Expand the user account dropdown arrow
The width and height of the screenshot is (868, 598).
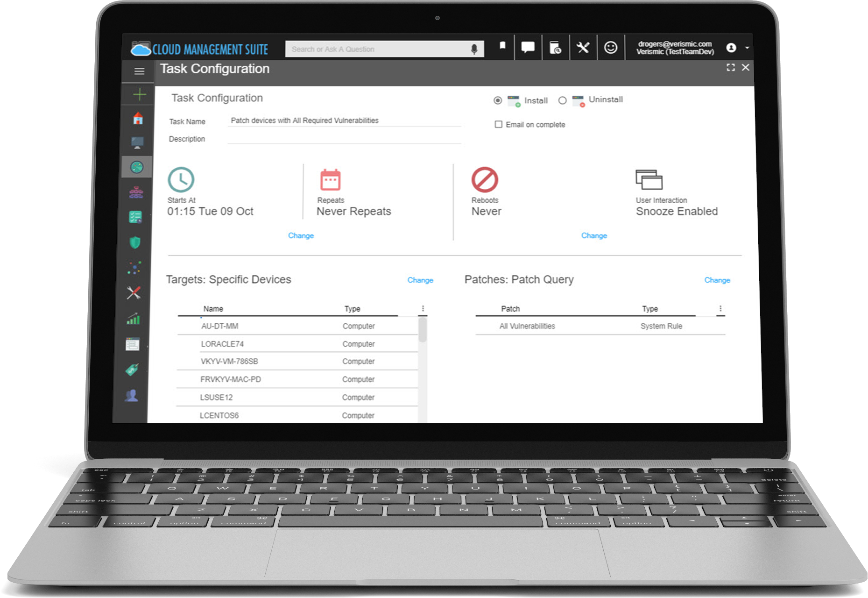[x=747, y=48]
